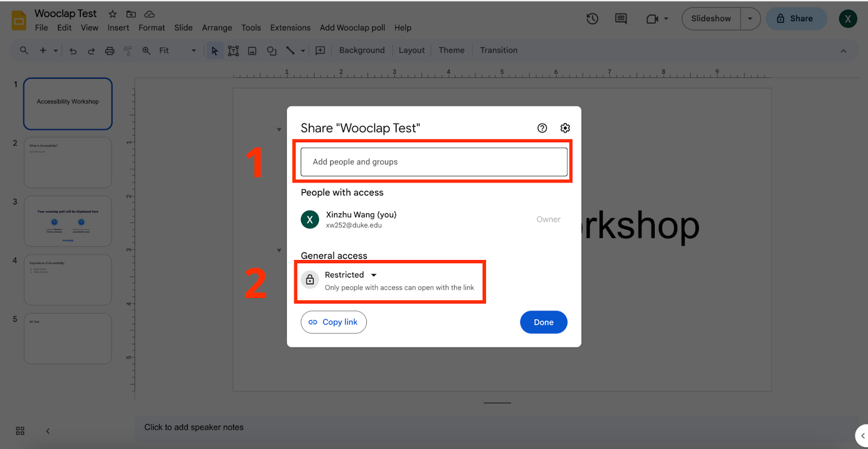Image resolution: width=868 pixels, height=449 pixels.
Task: Add a new slide with plus icon
Action: tap(43, 50)
